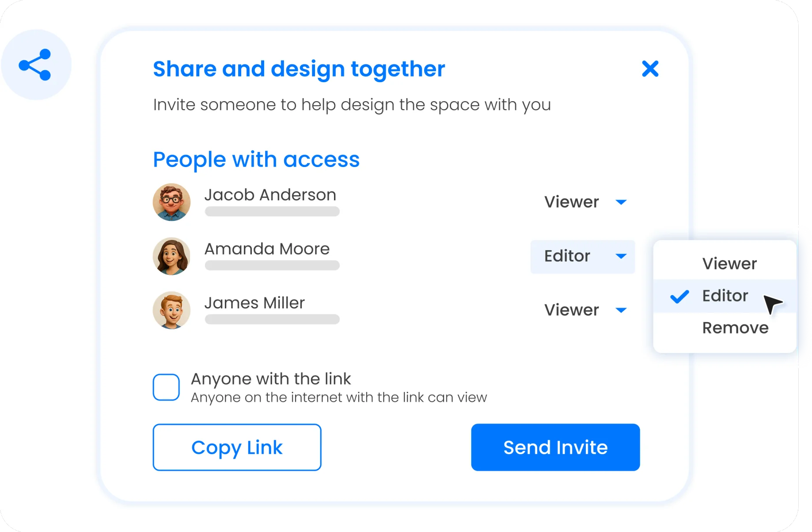Image resolution: width=812 pixels, height=532 pixels.
Task: Click Jacob Anderson's gray progress bar
Action: [x=272, y=212]
